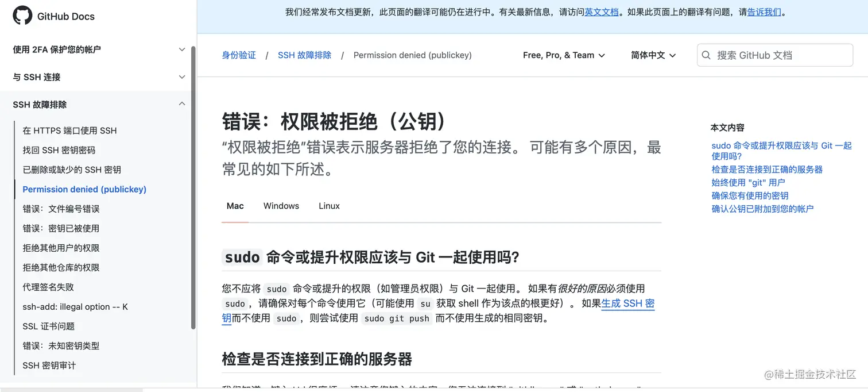Open 错误：未知密钥类型 sidebar item
Viewport: 868px width, 392px height.
[61, 345]
